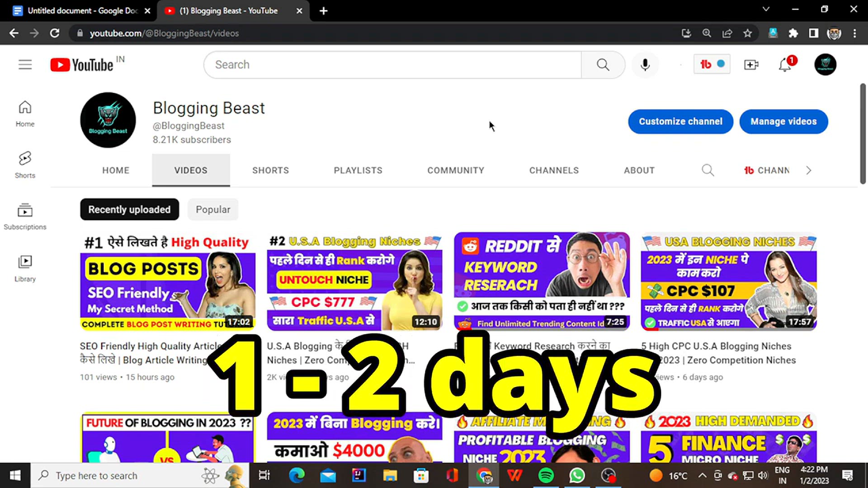
Task: Click the channel search magnifier icon
Action: point(708,170)
